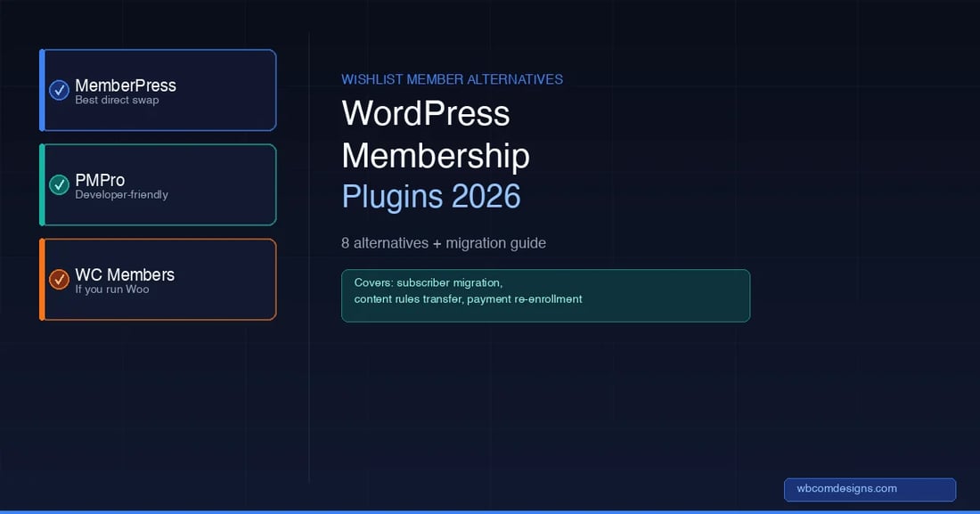980x514 pixels.
Task: Open the wbcomdesigns.com badge link
Action: [x=870, y=490]
